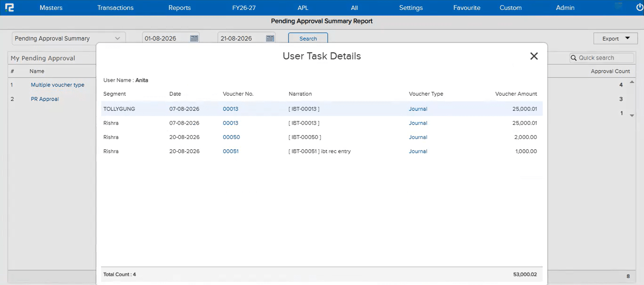The height and width of the screenshot is (285, 644).
Task: Open the to-date calendar picker icon
Action: coord(270,38)
